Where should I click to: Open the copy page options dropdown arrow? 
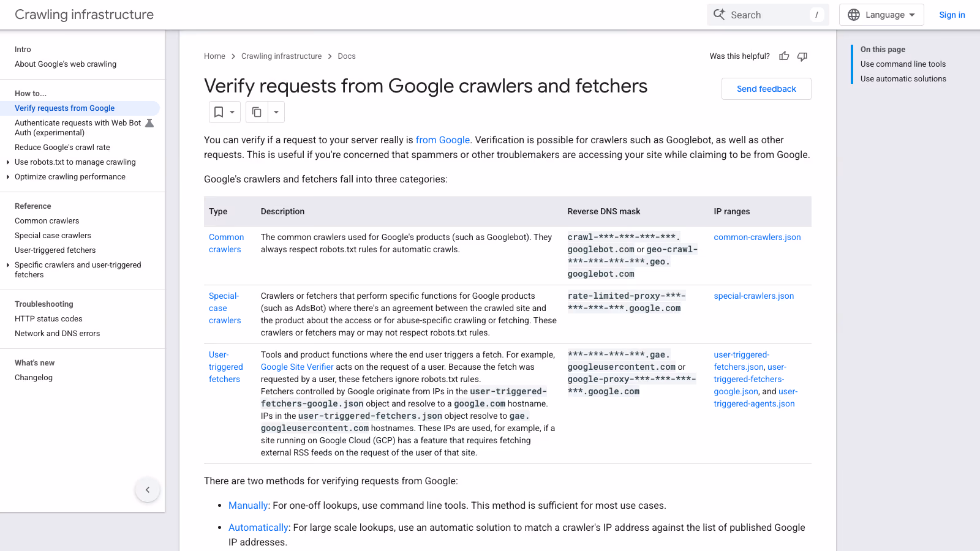[276, 112]
